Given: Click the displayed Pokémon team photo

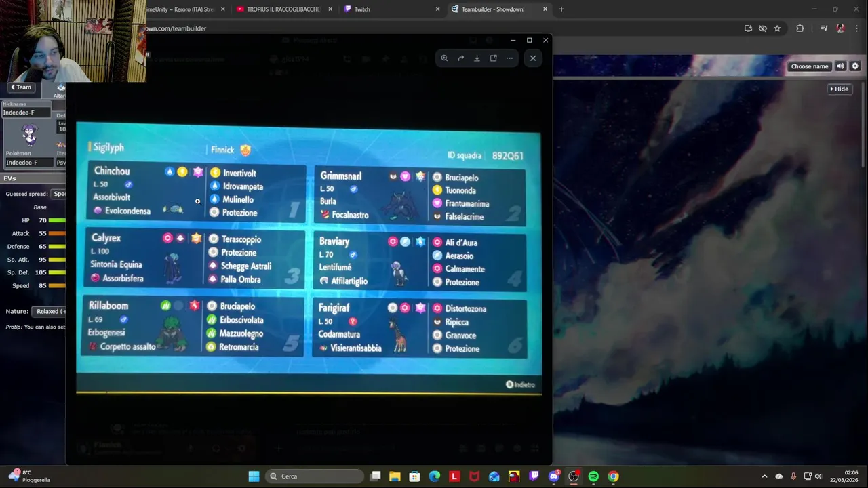Looking at the screenshot, I should (309, 258).
